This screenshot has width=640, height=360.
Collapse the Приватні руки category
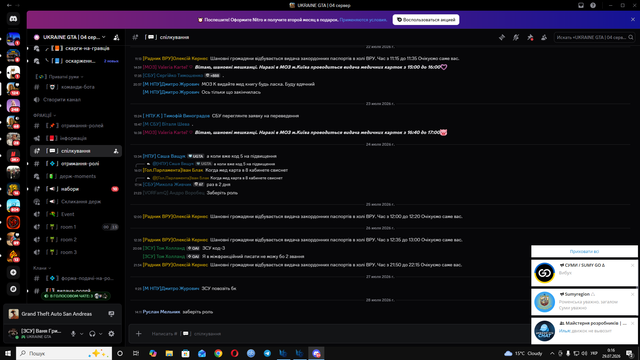coord(59,77)
